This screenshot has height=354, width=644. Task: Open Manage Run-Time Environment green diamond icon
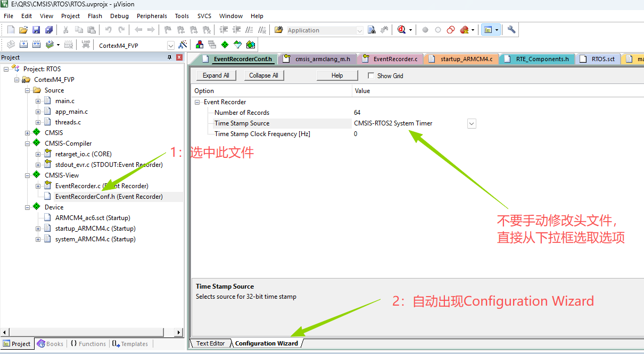click(x=225, y=45)
